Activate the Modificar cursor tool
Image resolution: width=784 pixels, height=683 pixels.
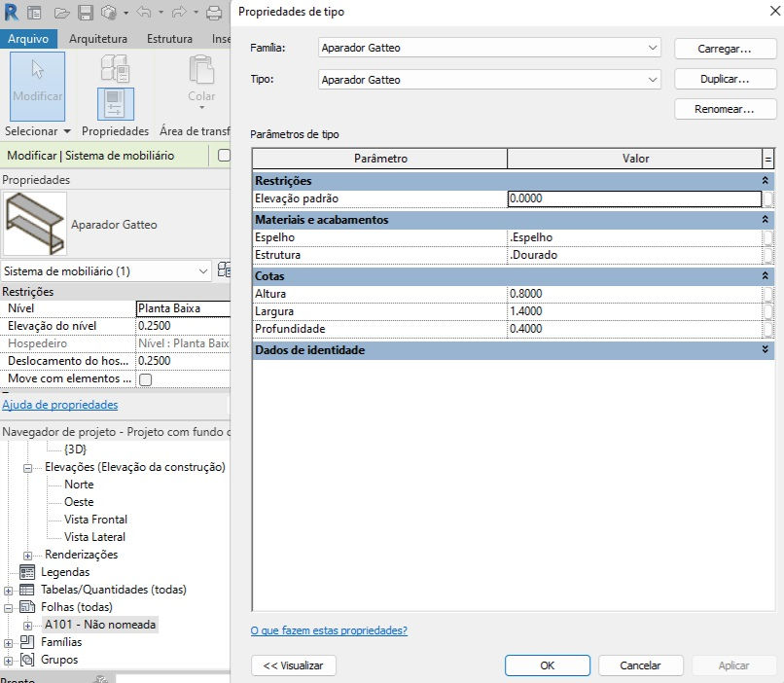pos(38,86)
